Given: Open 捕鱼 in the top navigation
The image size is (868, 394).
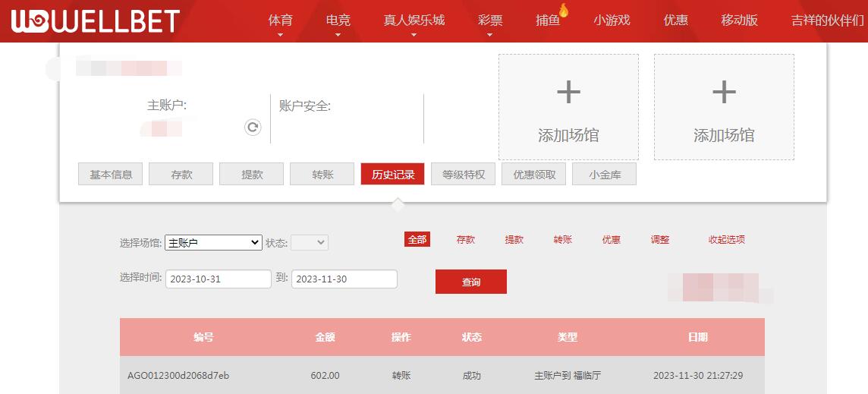Looking at the screenshot, I should tap(548, 20).
